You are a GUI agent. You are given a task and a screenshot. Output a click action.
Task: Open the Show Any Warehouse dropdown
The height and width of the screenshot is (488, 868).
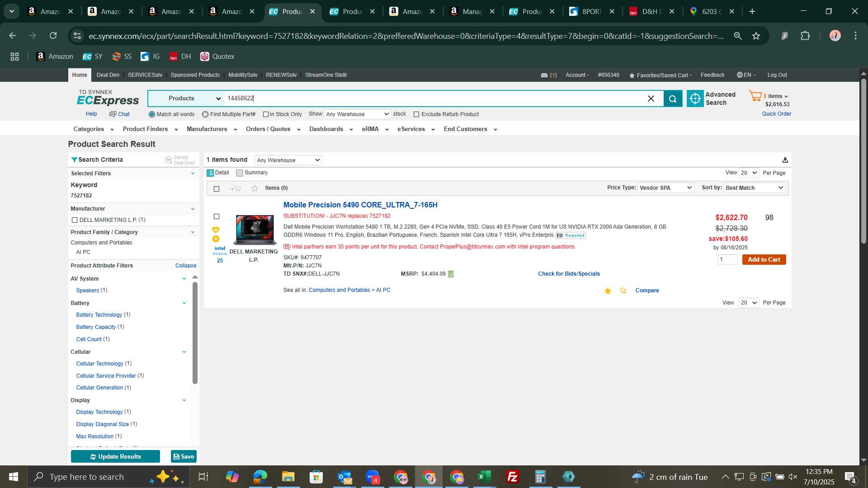(357, 114)
